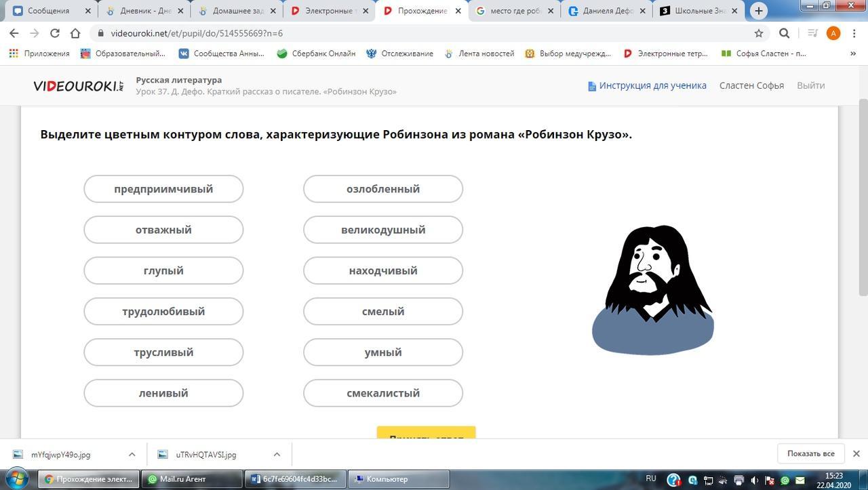Expand hidden bookmarks chevron
The width and height of the screenshot is (868, 490).
click(x=853, y=54)
